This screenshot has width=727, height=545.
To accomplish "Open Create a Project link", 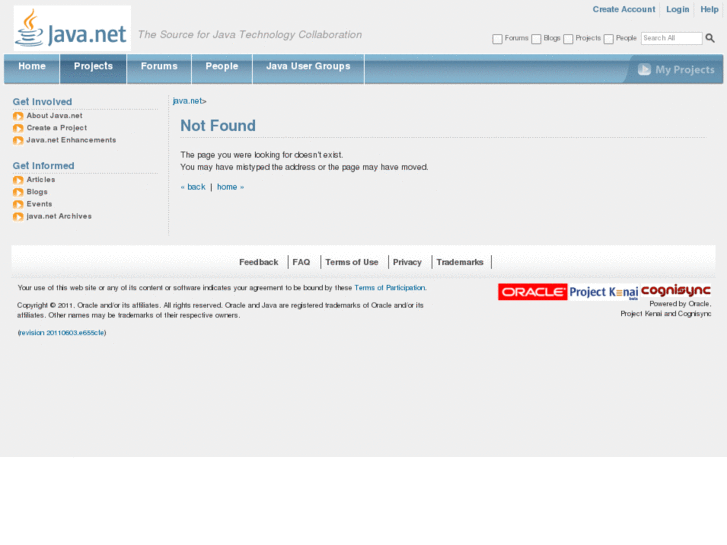I will click(x=57, y=128).
